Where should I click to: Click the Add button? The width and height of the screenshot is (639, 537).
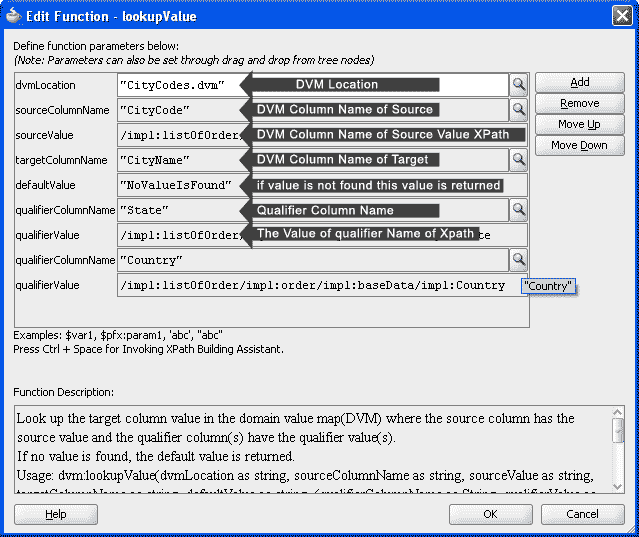(580, 82)
